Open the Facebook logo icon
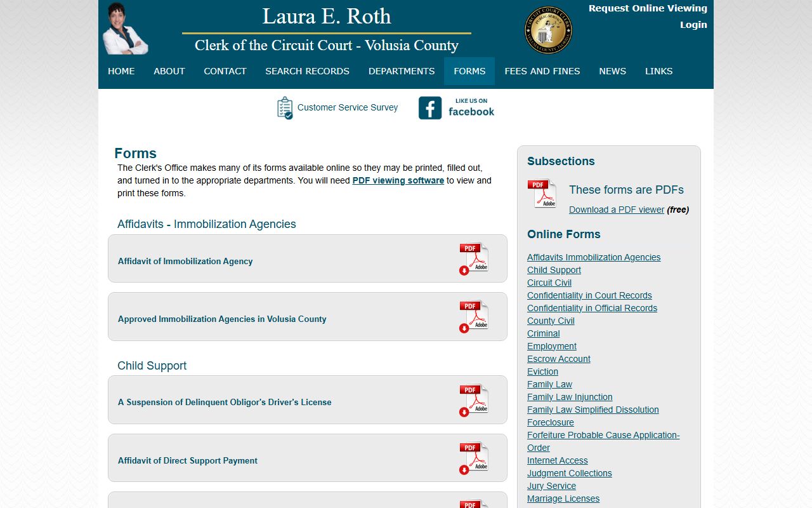 tap(429, 108)
